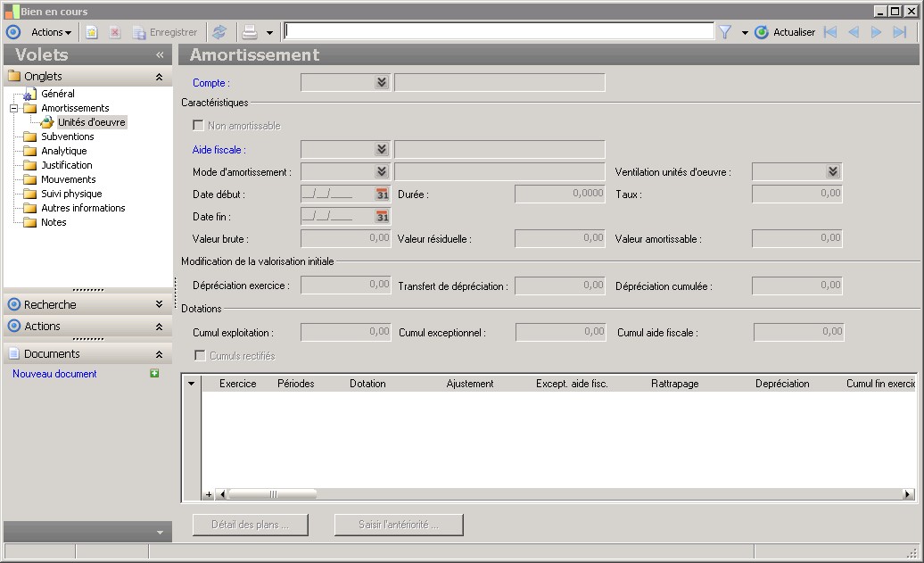Click the grid add row plus button
The width and height of the screenshot is (924, 563).
click(x=209, y=494)
